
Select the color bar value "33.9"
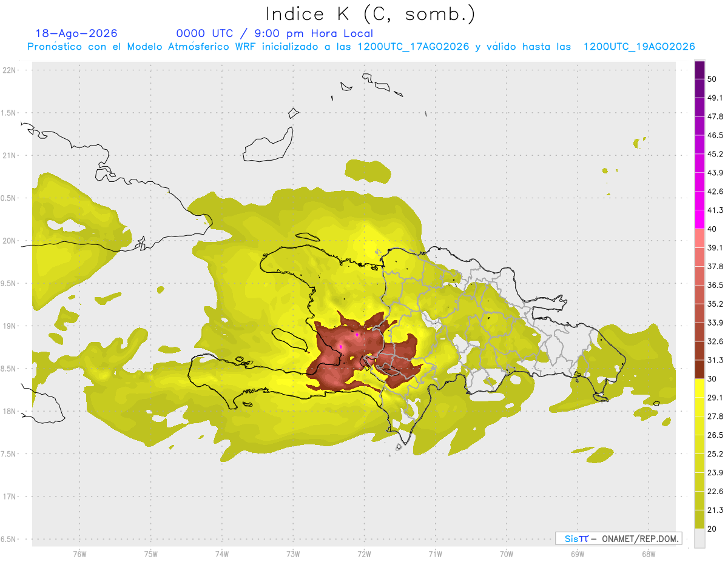(x=715, y=323)
